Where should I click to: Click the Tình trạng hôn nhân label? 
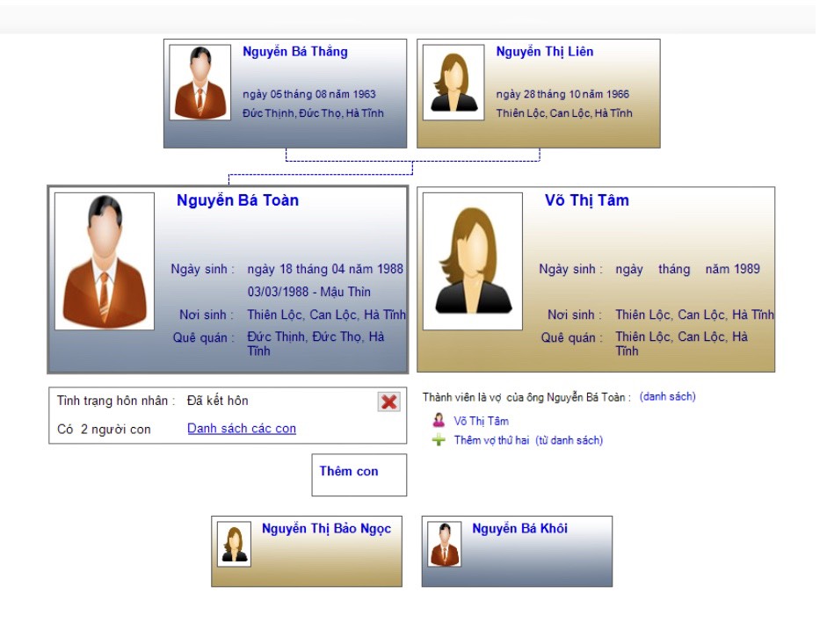116,401
